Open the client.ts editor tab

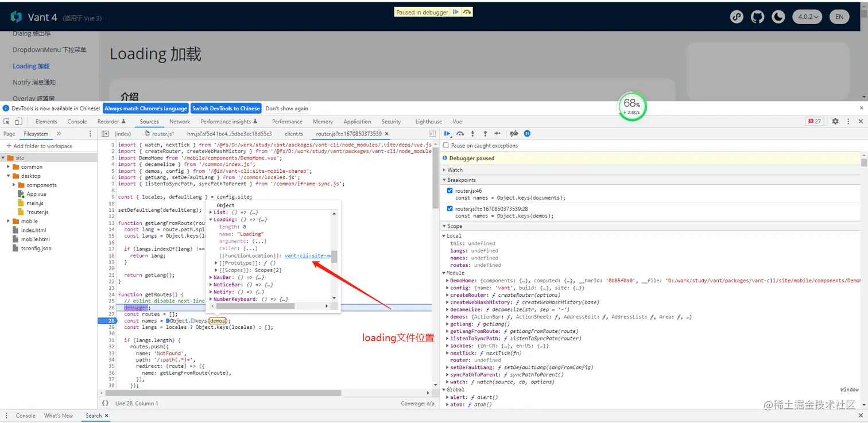pos(293,134)
